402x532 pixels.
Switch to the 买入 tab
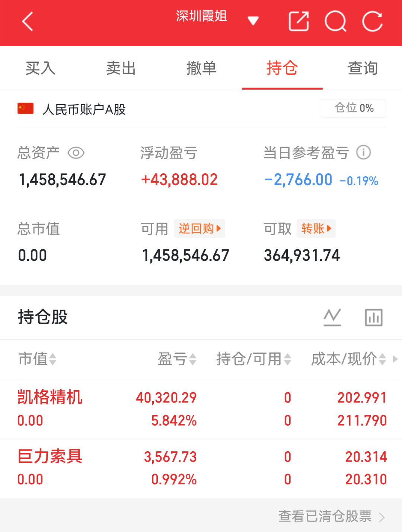click(x=40, y=68)
